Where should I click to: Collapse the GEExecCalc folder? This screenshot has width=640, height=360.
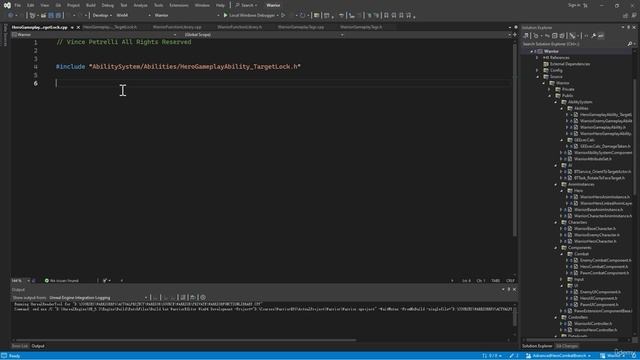pos(562,140)
